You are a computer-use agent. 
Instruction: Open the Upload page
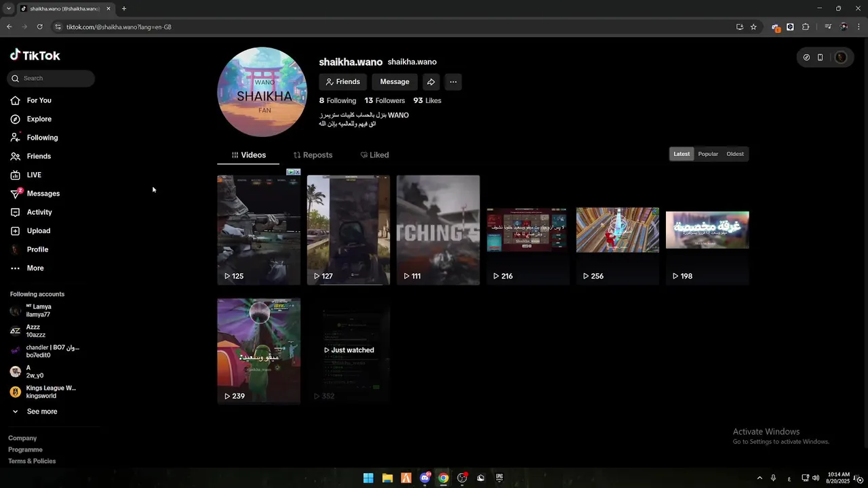[x=31, y=231]
